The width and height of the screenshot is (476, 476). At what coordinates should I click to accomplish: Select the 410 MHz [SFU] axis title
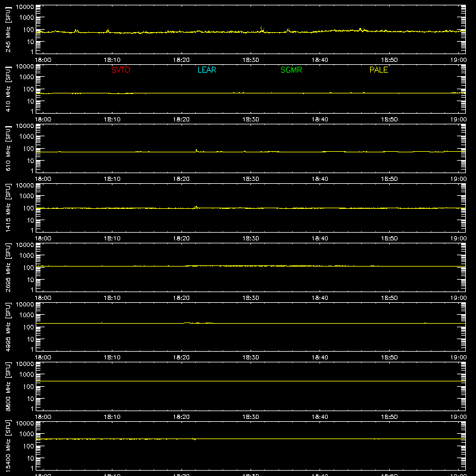coord(8,89)
